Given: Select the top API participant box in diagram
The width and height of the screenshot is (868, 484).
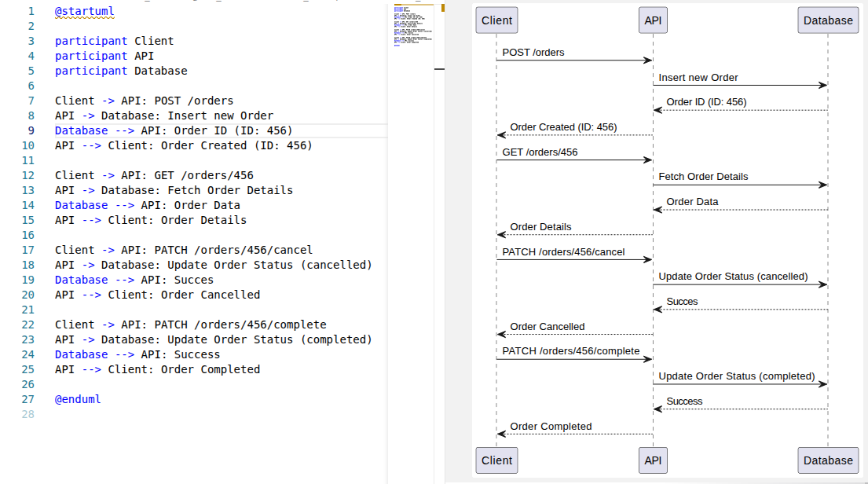Looking at the screenshot, I should (x=652, y=20).
